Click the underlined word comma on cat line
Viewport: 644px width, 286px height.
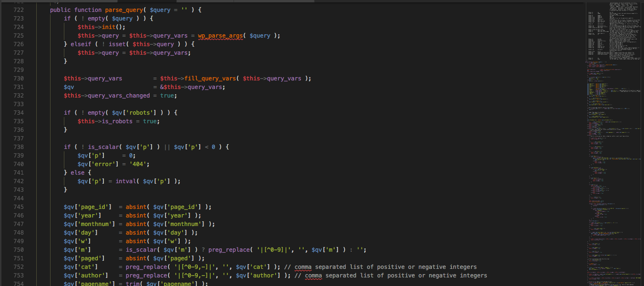(306, 267)
